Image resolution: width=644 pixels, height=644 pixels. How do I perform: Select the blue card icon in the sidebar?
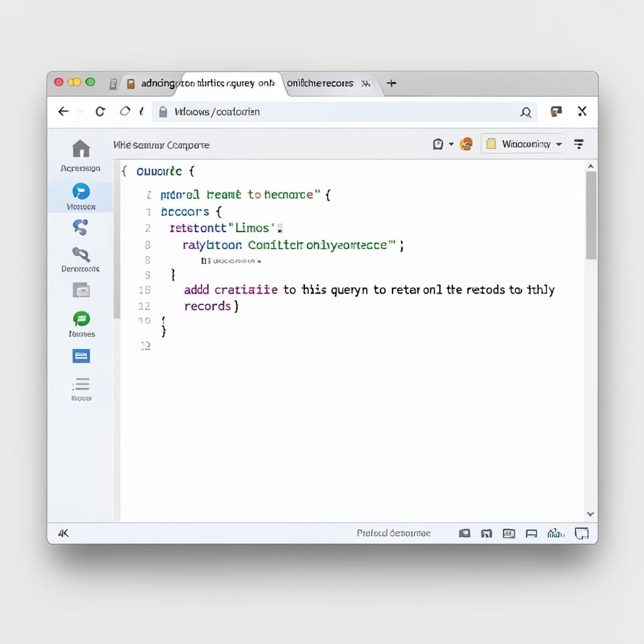pyautogui.click(x=81, y=356)
